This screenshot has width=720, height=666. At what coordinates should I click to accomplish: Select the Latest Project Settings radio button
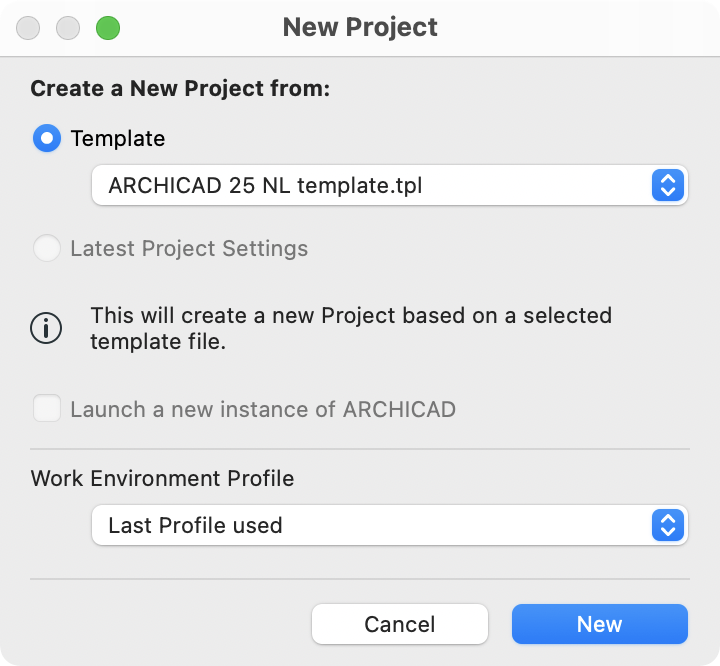(47, 248)
